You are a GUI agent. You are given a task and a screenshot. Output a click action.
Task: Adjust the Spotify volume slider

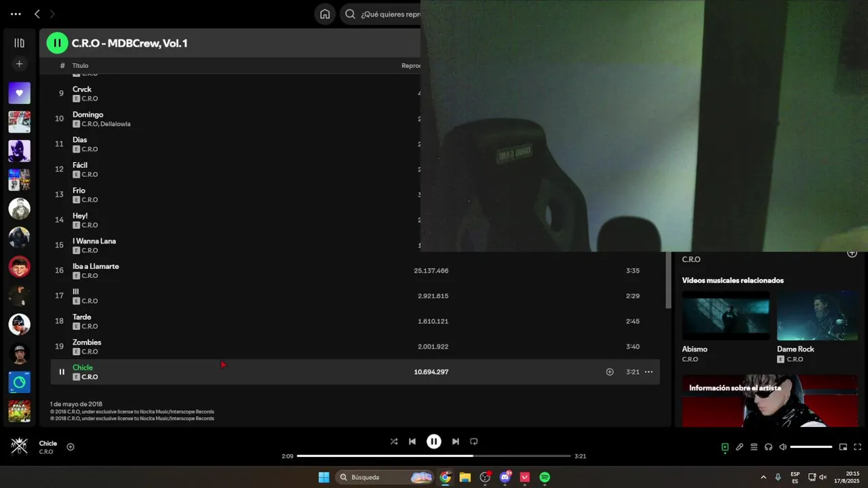coord(811,447)
